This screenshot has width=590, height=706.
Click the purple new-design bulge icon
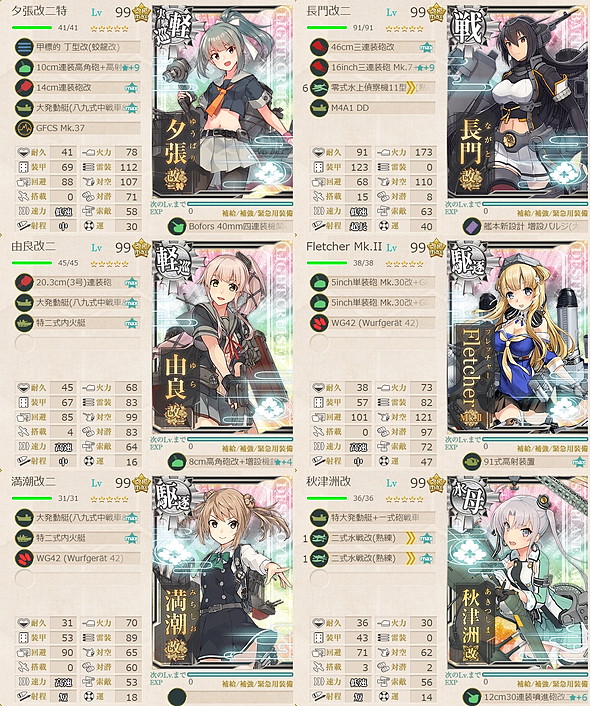tap(472, 226)
